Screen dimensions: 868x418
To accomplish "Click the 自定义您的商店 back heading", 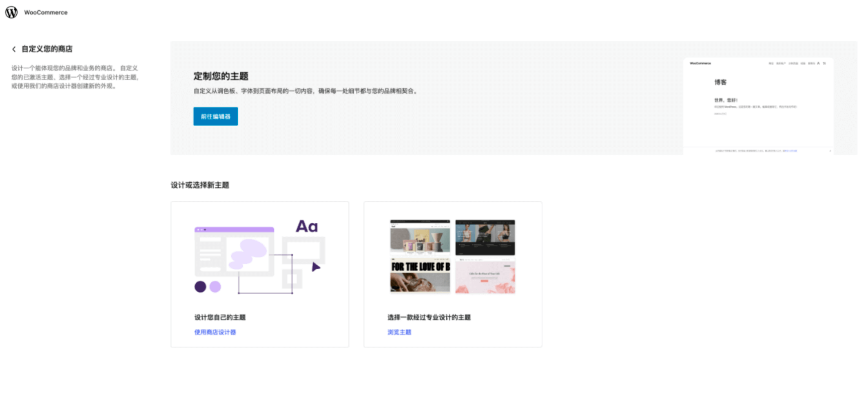I will (x=47, y=49).
